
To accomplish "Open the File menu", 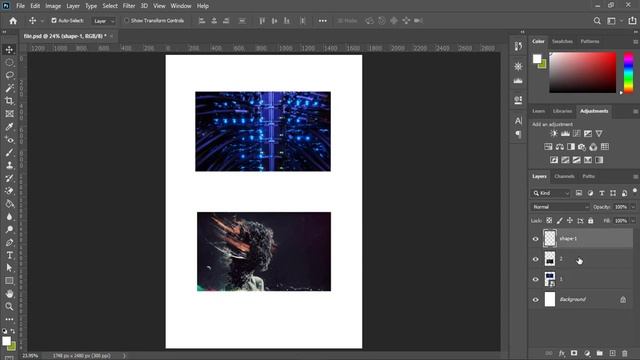I will [x=20, y=6].
